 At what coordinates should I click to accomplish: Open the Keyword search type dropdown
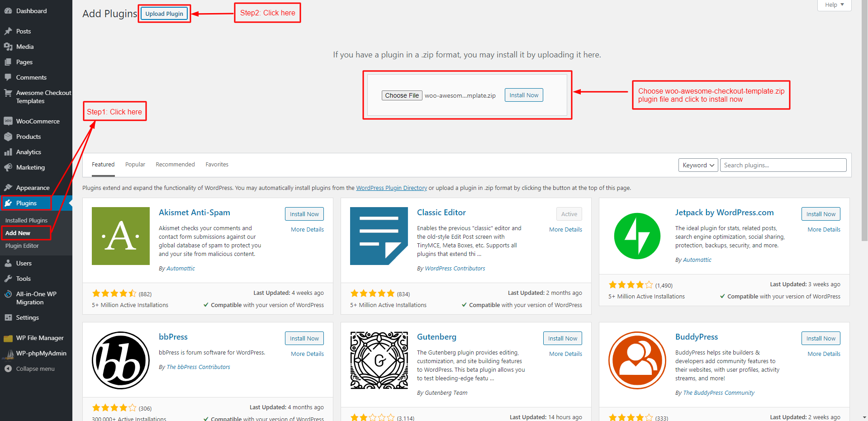[x=698, y=165]
